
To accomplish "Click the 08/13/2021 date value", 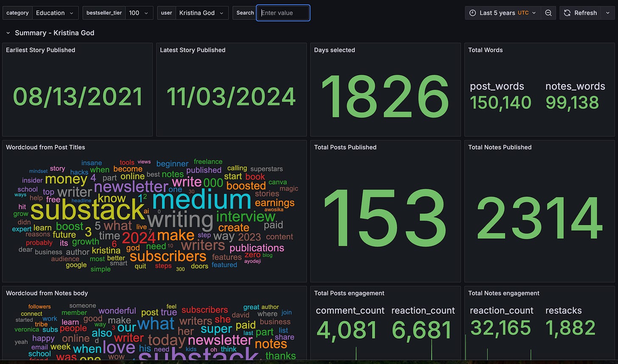I will (78, 97).
